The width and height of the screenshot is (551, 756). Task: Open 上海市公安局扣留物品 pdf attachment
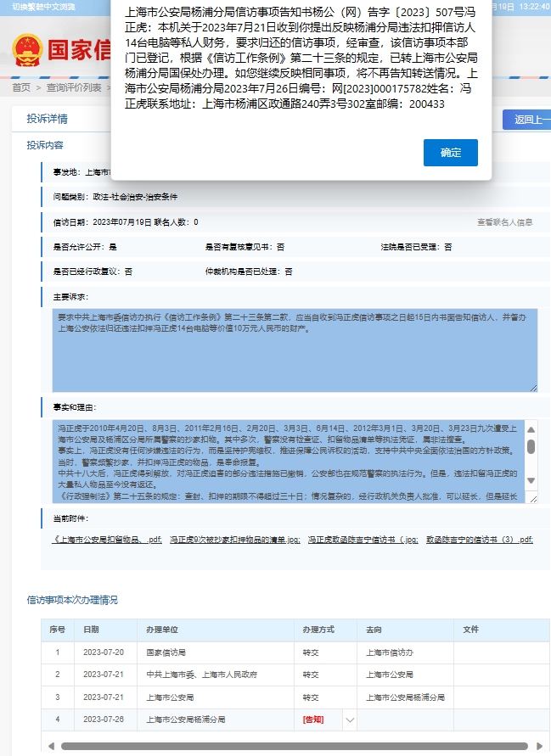pos(106,539)
